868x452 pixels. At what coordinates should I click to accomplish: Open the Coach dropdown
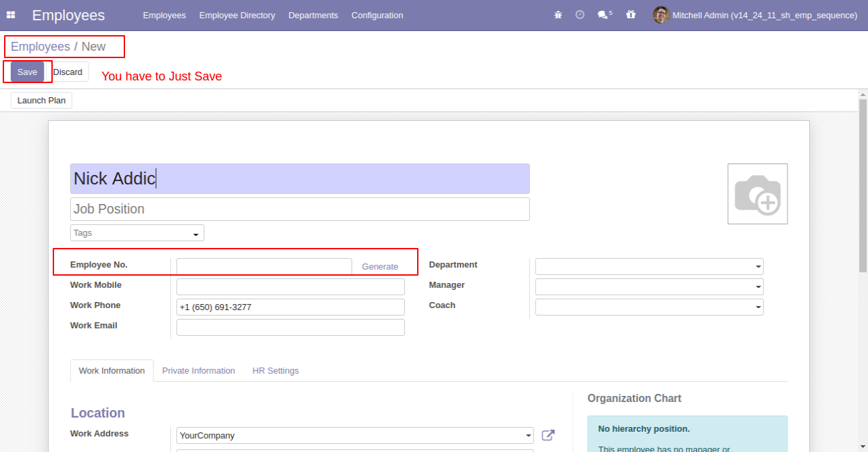pos(650,307)
